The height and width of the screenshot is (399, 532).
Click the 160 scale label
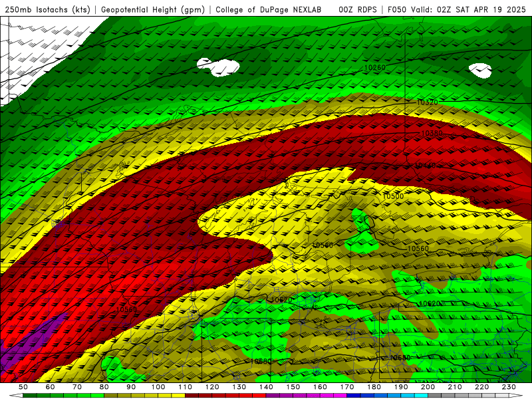(320, 387)
